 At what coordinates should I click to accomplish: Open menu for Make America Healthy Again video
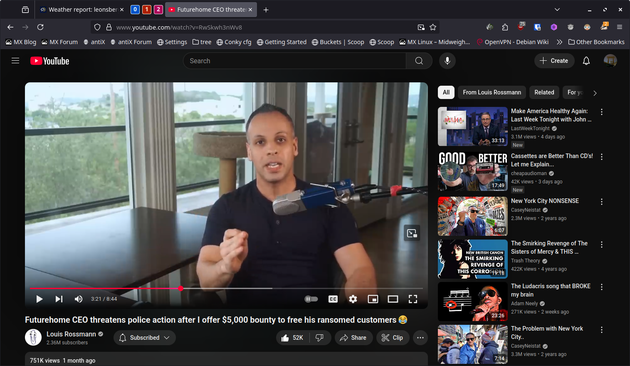pos(601,112)
